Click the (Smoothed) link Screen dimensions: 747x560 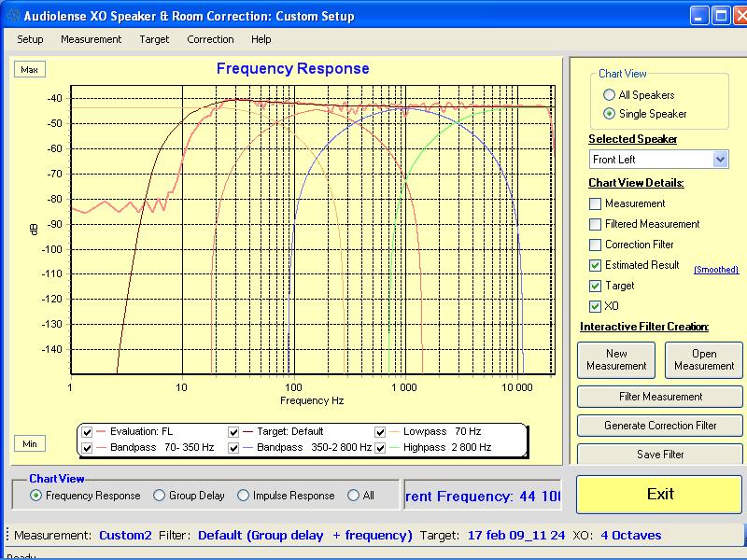(x=716, y=270)
